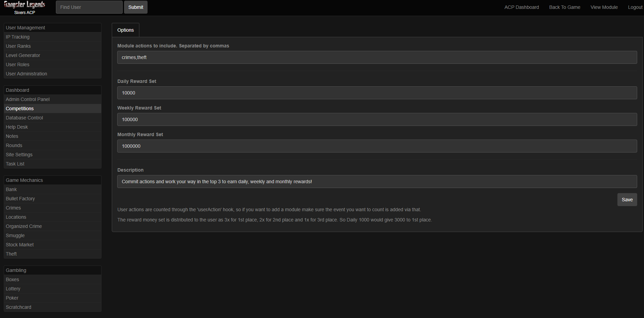The image size is (644, 318).
Task: Edit the competition Description field
Action: [377, 182]
